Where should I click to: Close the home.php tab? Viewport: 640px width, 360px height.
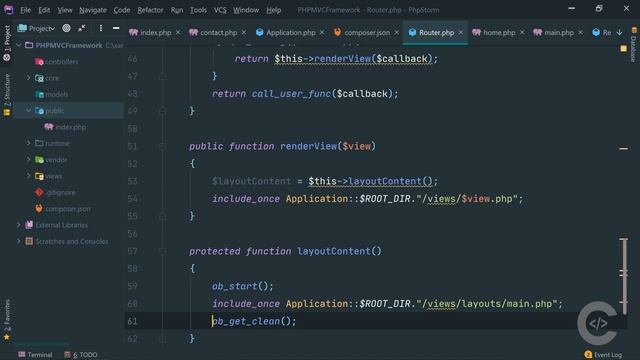(522, 32)
